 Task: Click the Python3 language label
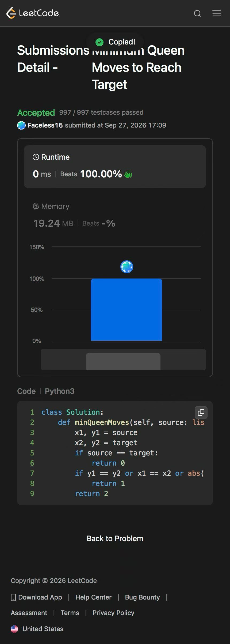pos(60,391)
